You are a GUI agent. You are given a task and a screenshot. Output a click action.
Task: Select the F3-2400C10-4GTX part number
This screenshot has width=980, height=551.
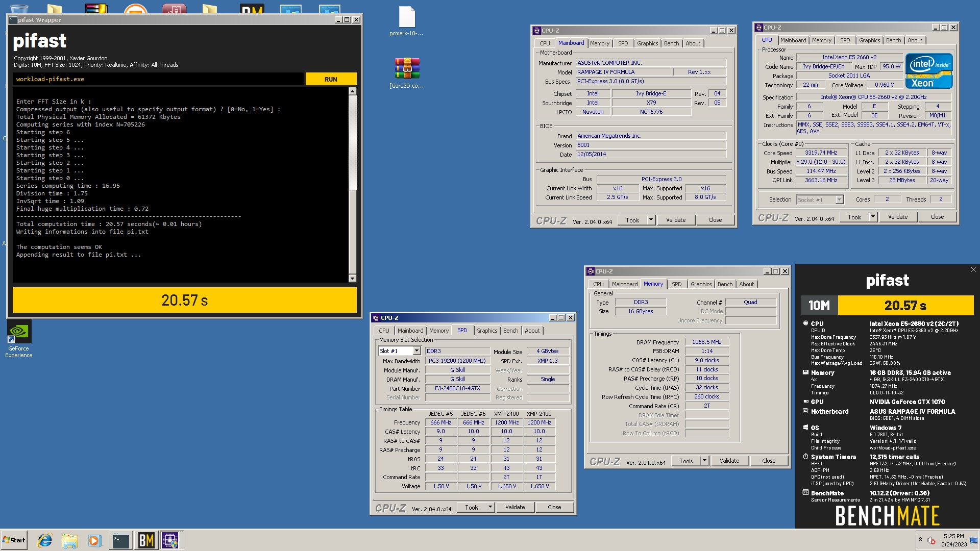457,388
